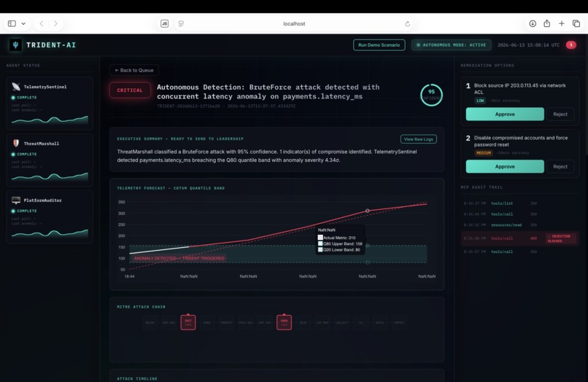Click PlatformAuditor COMPLETE status indicator
This screenshot has width=588, height=382.
point(24,211)
